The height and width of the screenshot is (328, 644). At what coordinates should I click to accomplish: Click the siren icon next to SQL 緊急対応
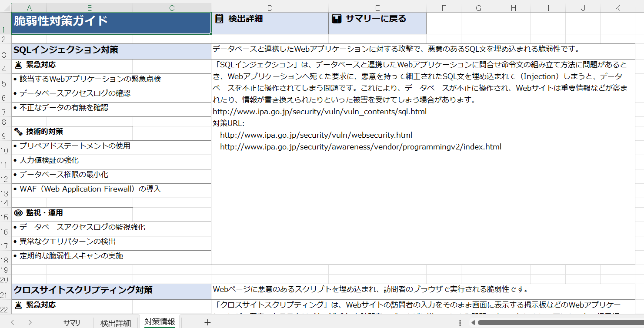tap(18, 65)
